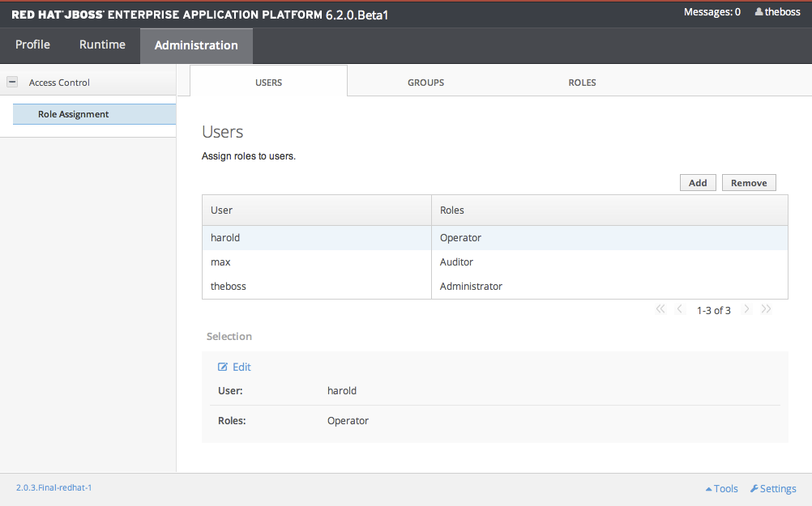Expand the Tools menu in footer
Viewport: 812px width, 506px height.
coord(721,489)
